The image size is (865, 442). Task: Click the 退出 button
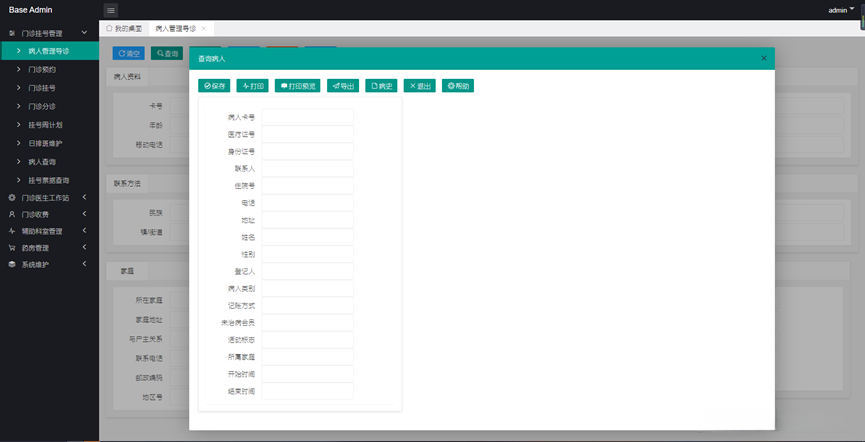pos(419,86)
